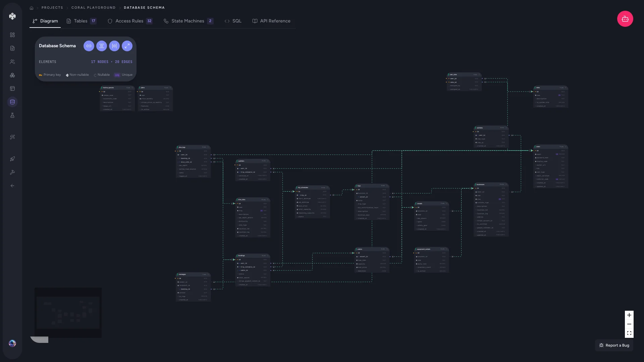
Task: Open the SQL tab
Action: (233, 21)
